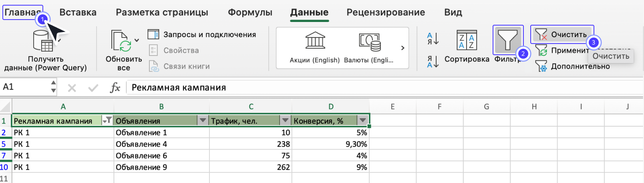This screenshot has width=644, height=183.
Task: Click cell Объявление 6
Action: tap(161, 156)
